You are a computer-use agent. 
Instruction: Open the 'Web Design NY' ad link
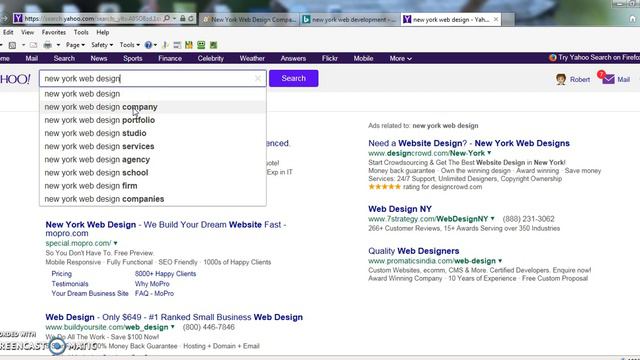click(400, 209)
